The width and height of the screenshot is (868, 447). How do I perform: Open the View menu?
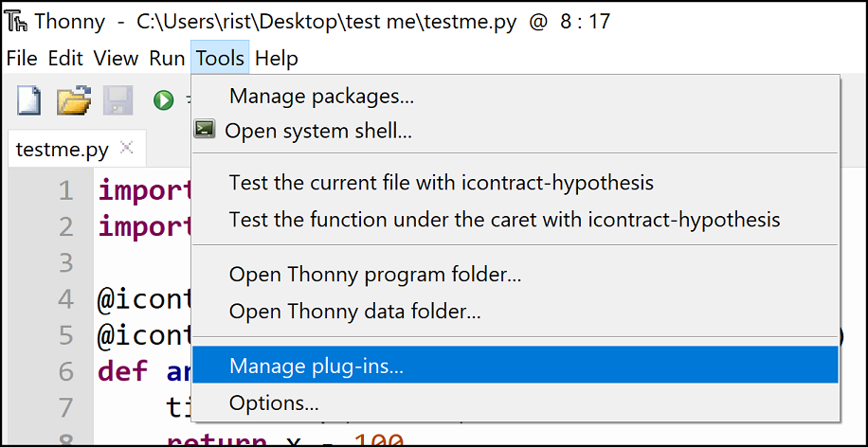pos(116,58)
